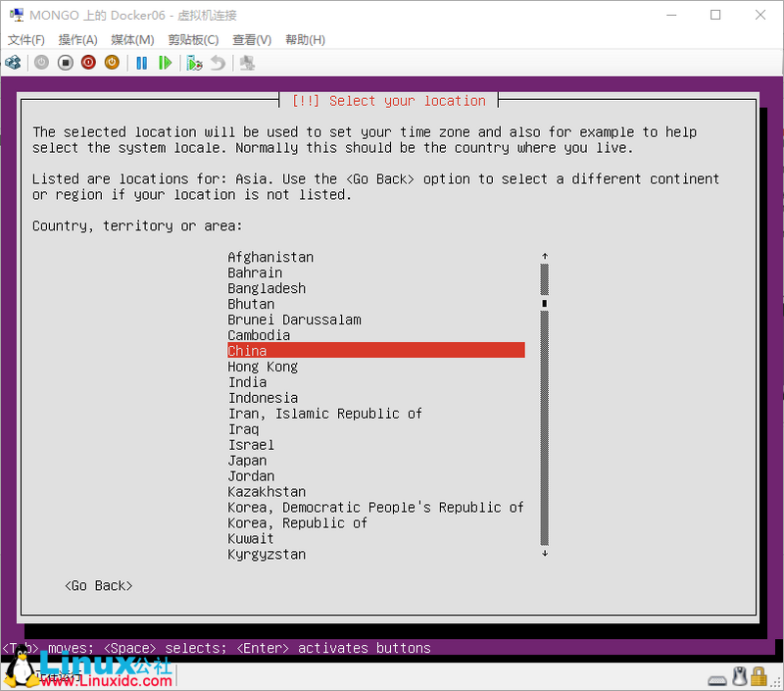Send Ctrl+Alt+Delete to the virtual machine
Screen dimensions: 784x691
click(14, 63)
